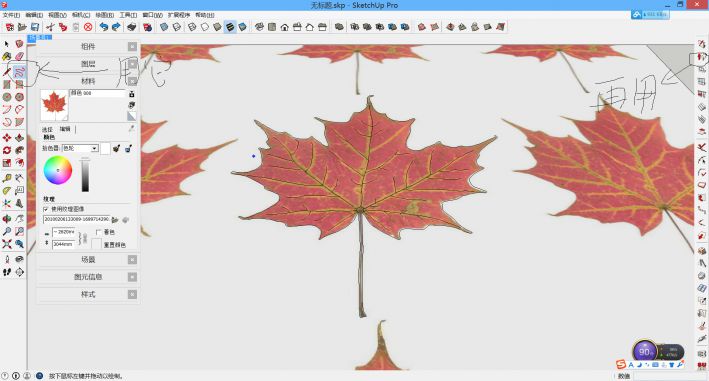Enable the 着色 colorize checkbox

[x=99, y=232]
